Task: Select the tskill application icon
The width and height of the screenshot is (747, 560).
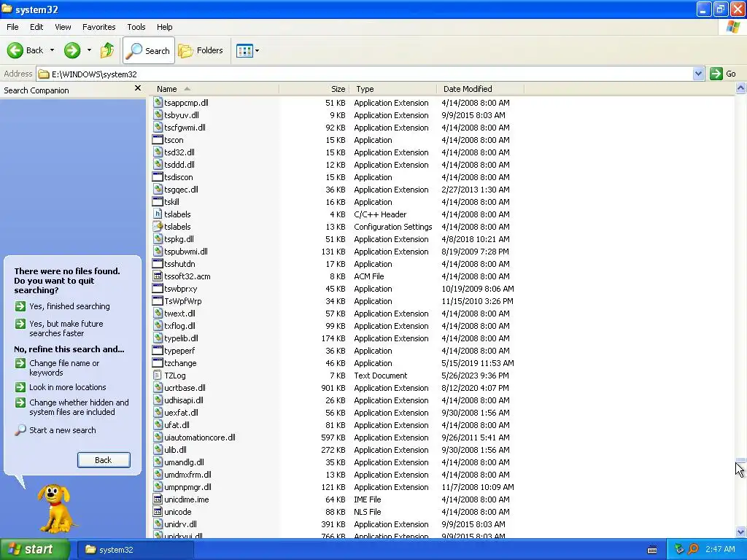Action: pyautogui.click(x=158, y=201)
